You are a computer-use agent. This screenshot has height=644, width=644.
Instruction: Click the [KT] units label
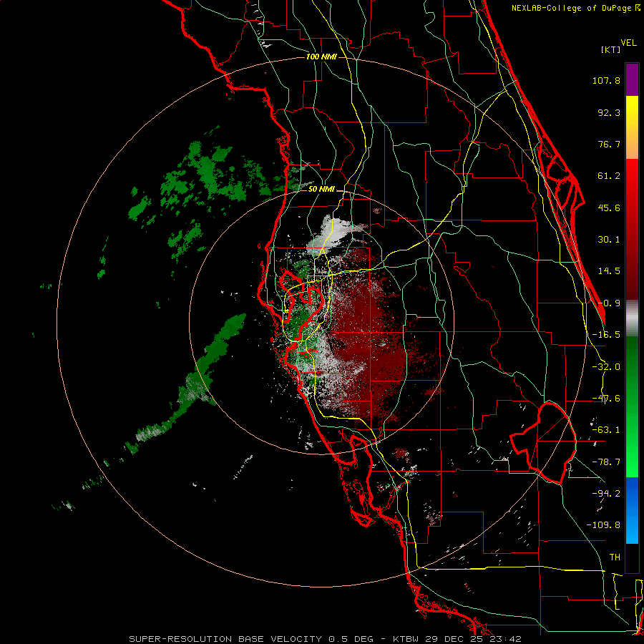pos(610,49)
